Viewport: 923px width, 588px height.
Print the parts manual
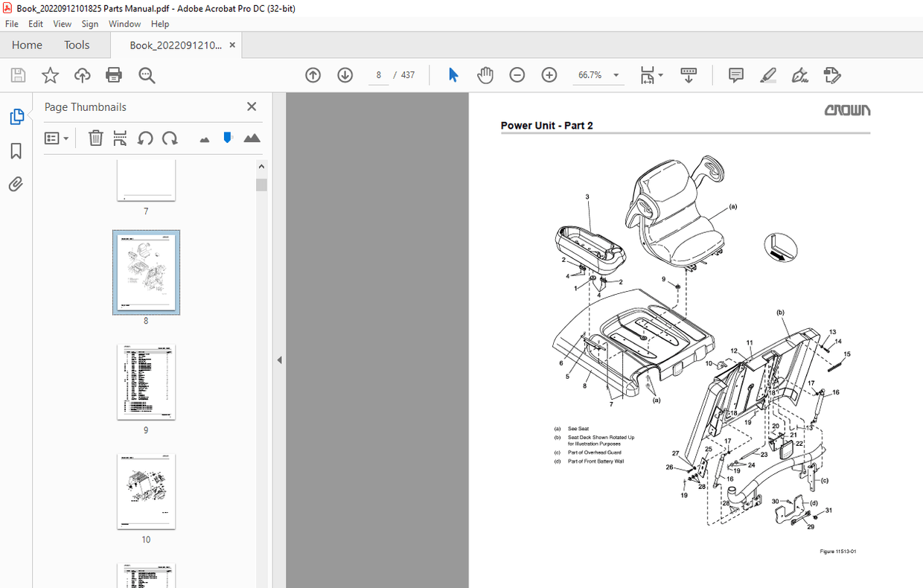pos(112,74)
